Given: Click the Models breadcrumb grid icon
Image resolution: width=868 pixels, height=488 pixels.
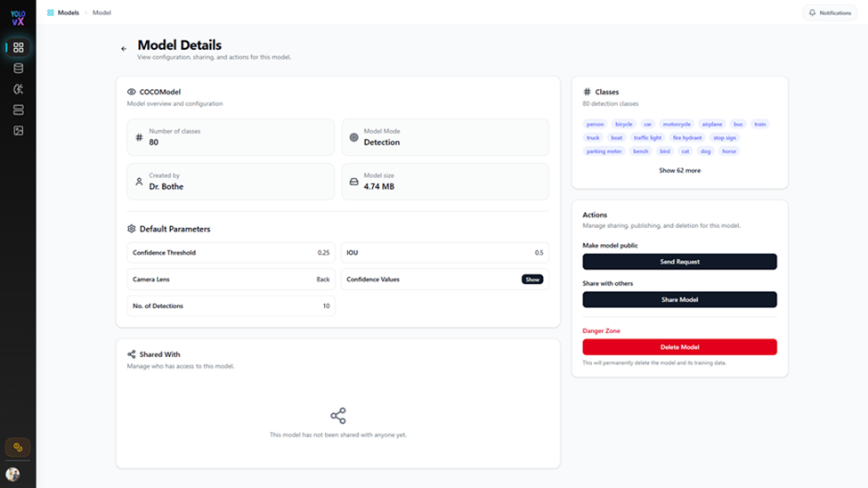Looking at the screenshot, I should pos(51,12).
